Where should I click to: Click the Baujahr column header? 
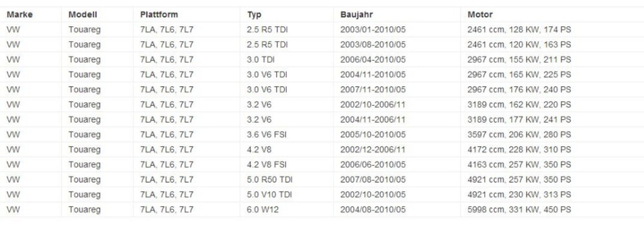pos(356,15)
